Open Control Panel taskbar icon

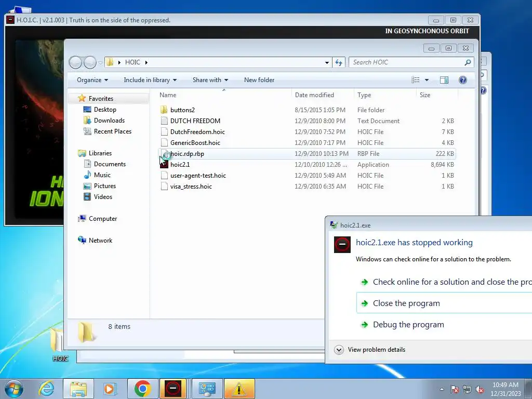pos(207,389)
